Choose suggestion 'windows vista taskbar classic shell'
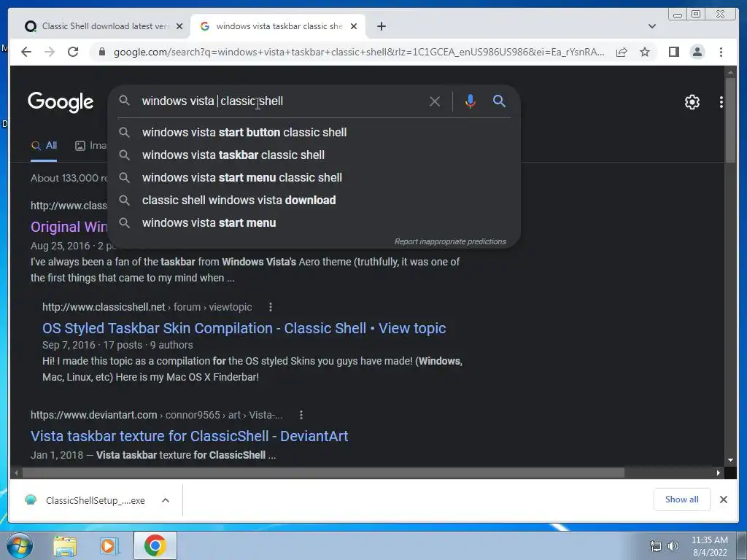This screenshot has width=747, height=560. click(x=314, y=155)
